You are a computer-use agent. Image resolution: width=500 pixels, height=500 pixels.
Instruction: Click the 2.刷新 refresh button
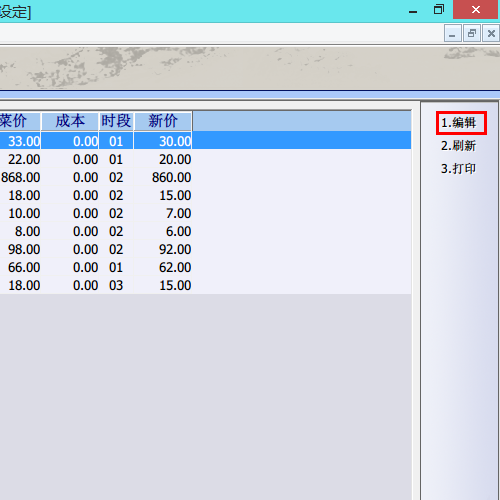coord(458,146)
